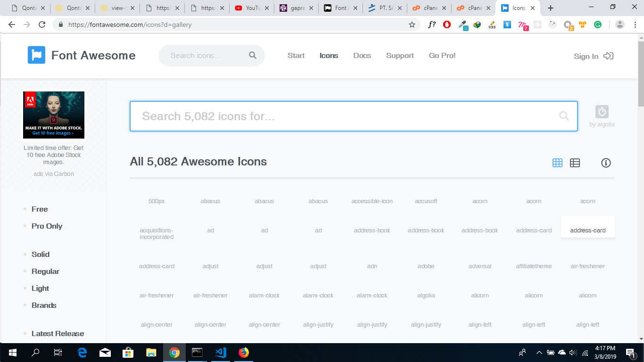Click the Sign In link
Screen dimensions: 644x362
click(x=586, y=56)
